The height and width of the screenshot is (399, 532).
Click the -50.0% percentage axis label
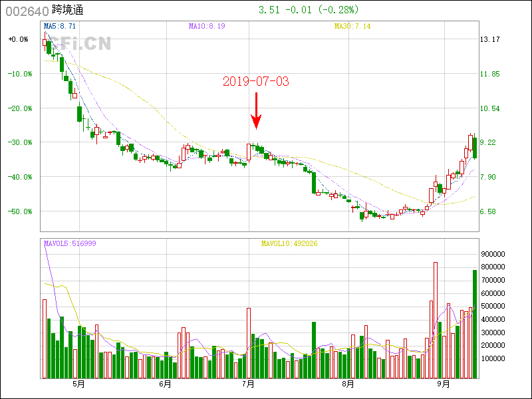click(19, 211)
